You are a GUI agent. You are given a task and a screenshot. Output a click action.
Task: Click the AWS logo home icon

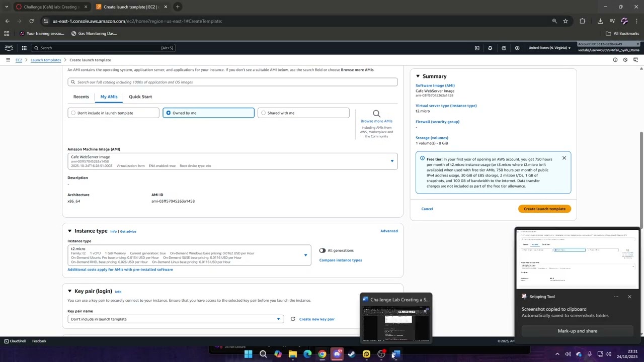9,48
